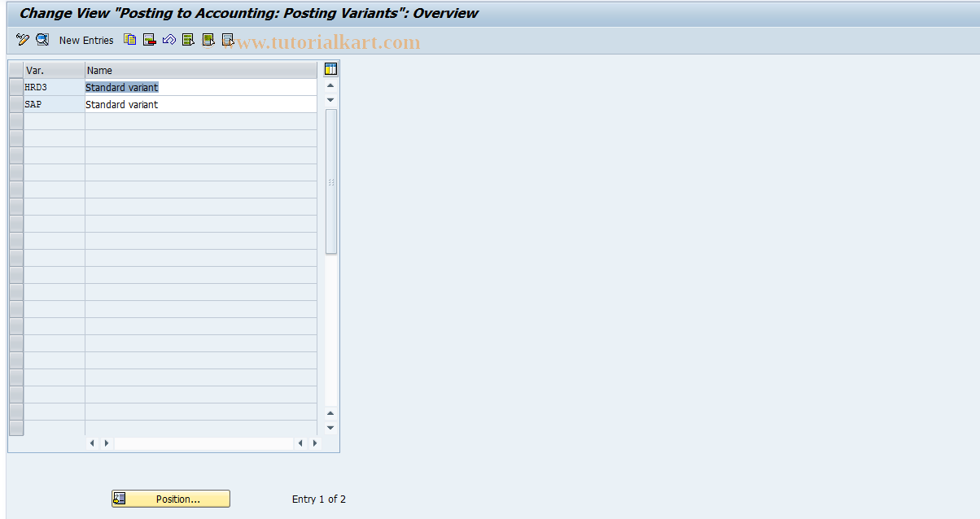Screen dimensions: 980x519
Task: Open the table column configuration icon
Action: (x=330, y=69)
